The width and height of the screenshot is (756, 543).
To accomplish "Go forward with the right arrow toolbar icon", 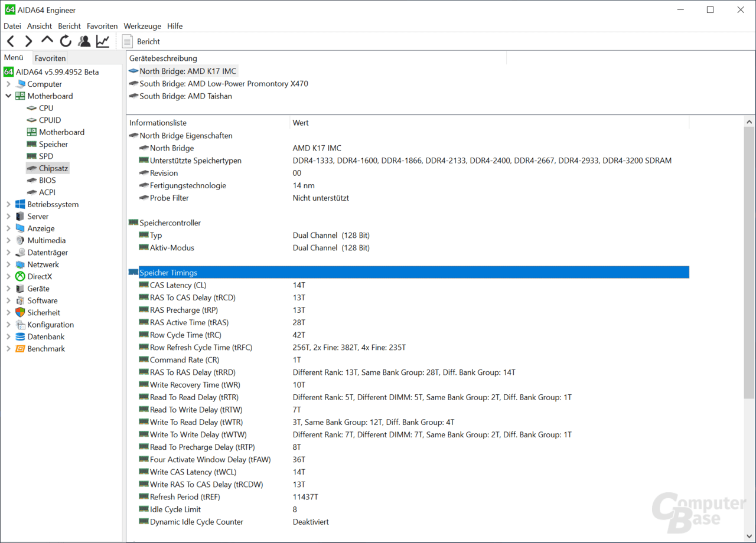I will click(28, 41).
